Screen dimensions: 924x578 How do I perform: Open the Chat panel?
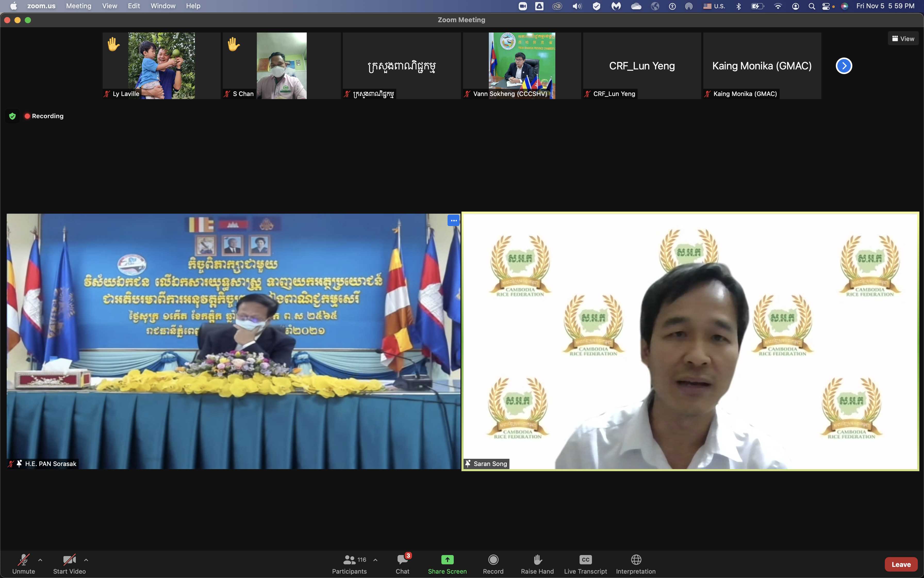pyautogui.click(x=402, y=564)
